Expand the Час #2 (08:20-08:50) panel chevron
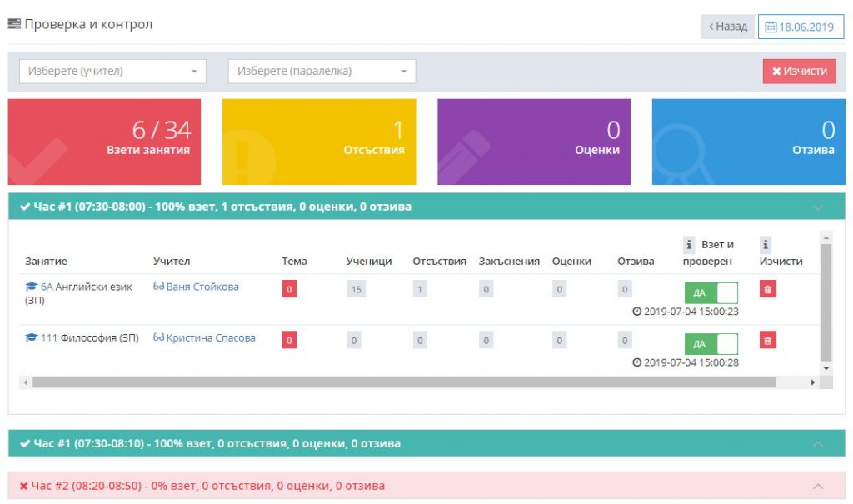The width and height of the screenshot is (853, 504). (x=818, y=486)
